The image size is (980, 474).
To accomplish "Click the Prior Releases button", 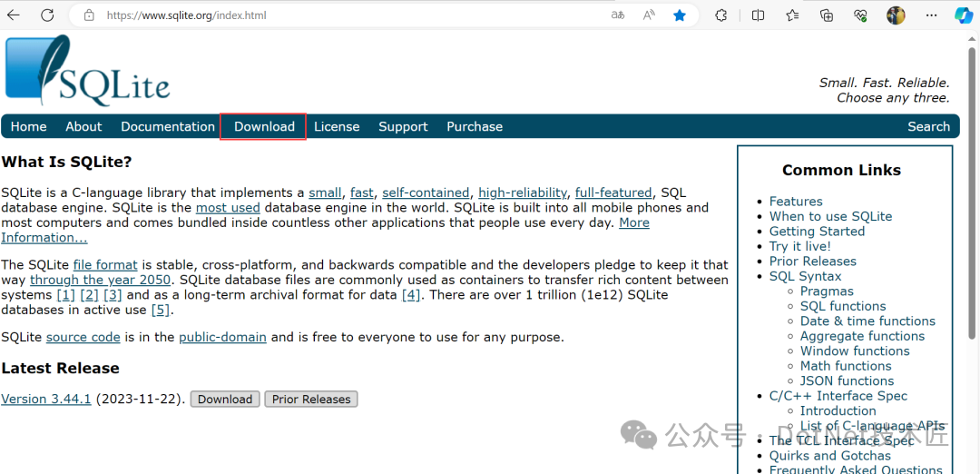I will pyautogui.click(x=311, y=399).
